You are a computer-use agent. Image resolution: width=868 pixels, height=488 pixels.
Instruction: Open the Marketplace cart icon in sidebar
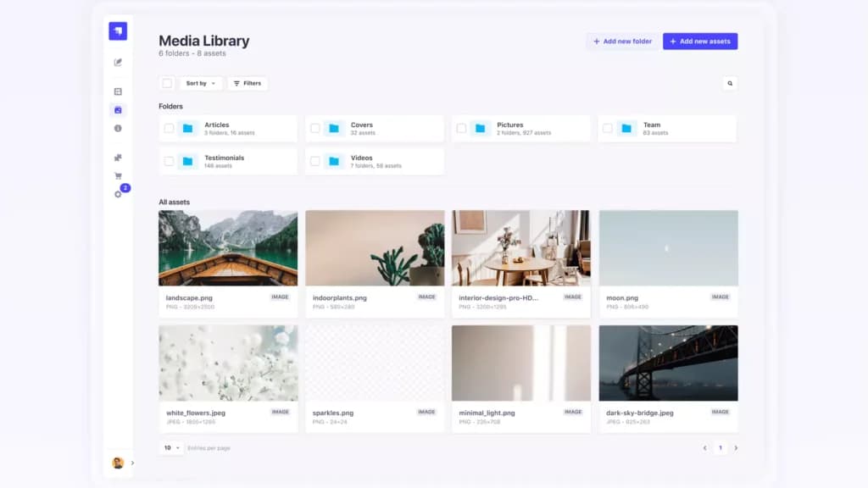click(x=118, y=176)
